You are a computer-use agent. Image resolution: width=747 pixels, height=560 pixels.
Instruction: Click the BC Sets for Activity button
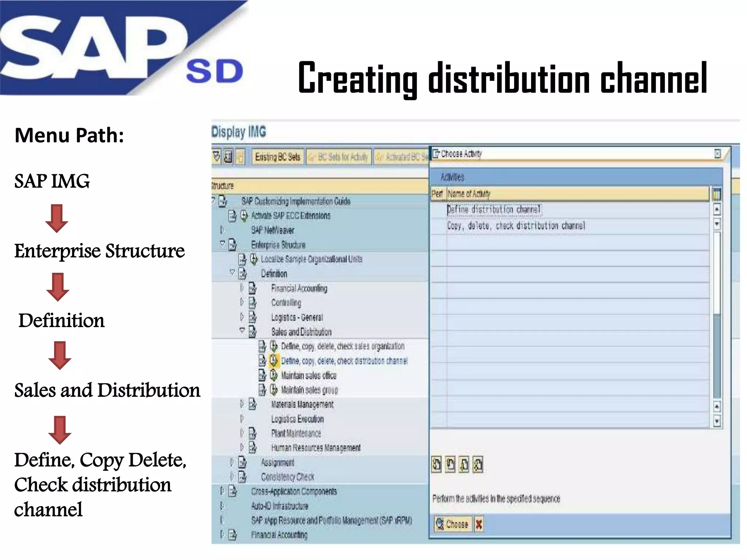tap(339, 157)
